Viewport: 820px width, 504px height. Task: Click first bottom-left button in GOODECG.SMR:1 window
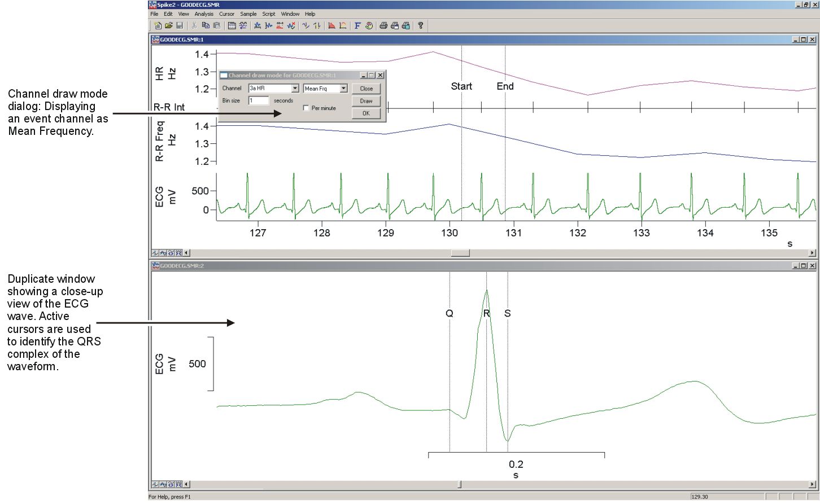pyautogui.click(x=155, y=253)
